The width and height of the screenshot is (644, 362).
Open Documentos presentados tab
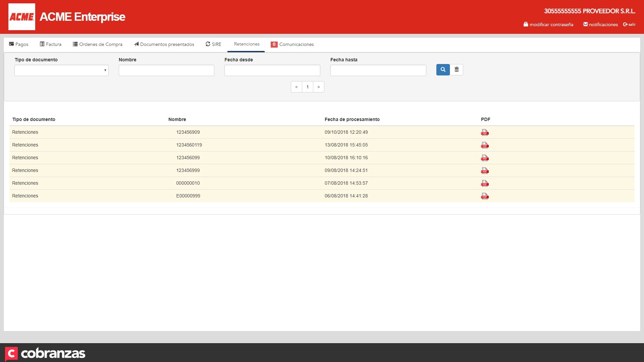click(x=164, y=44)
